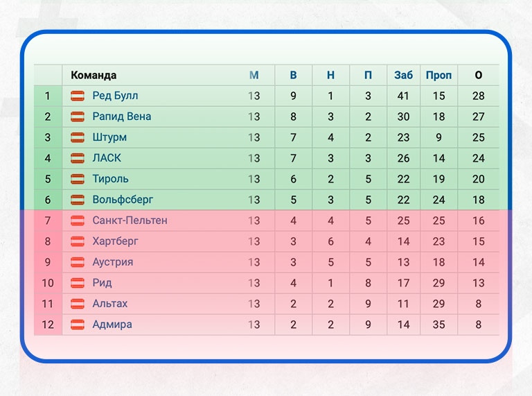Click the flag icon next to Штурм
Image resolution: width=532 pixels, height=396 pixels.
click(x=78, y=137)
